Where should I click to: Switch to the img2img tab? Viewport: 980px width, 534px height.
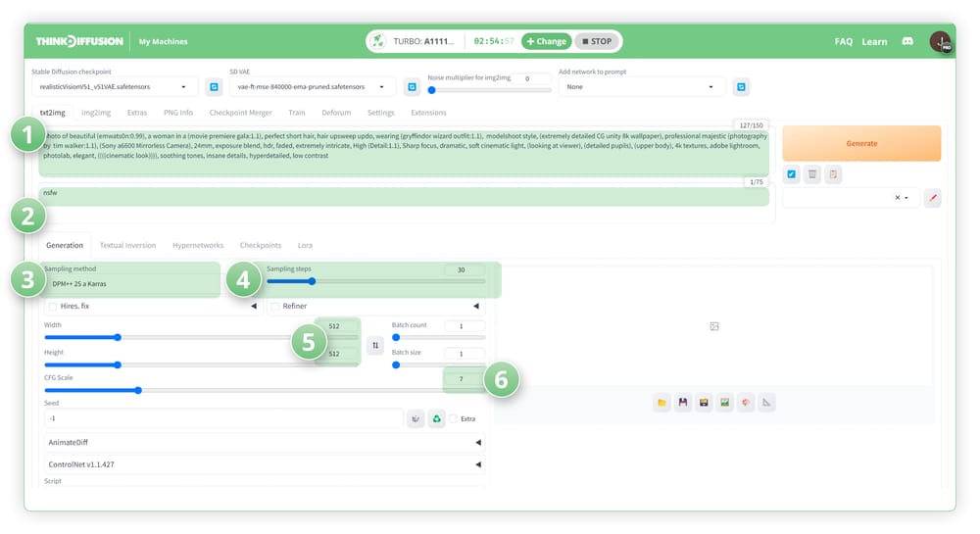pos(96,113)
